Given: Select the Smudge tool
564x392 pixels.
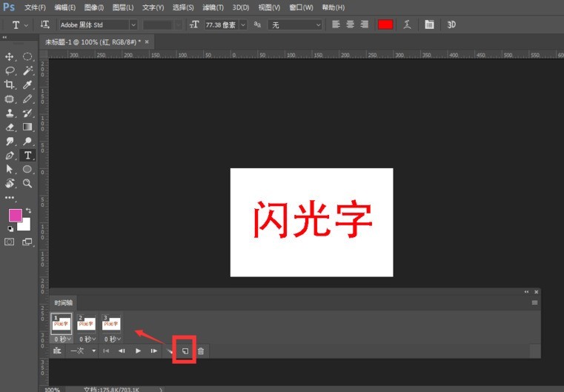Looking at the screenshot, I should [x=10, y=141].
